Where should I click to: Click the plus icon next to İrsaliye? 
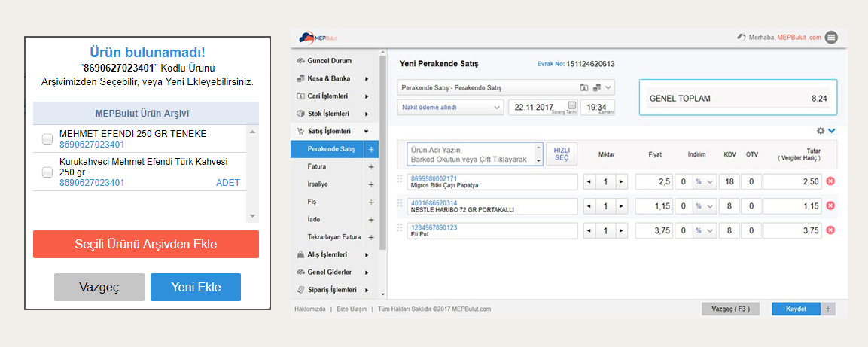click(371, 184)
